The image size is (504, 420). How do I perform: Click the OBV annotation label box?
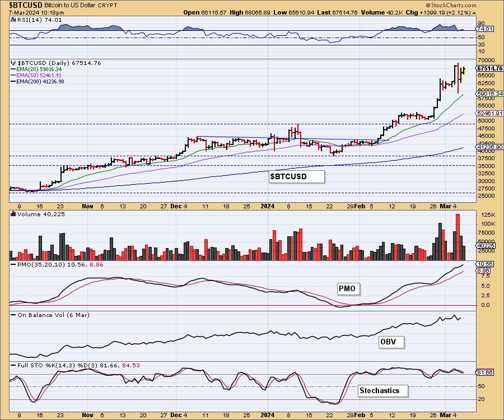(x=391, y=342)
